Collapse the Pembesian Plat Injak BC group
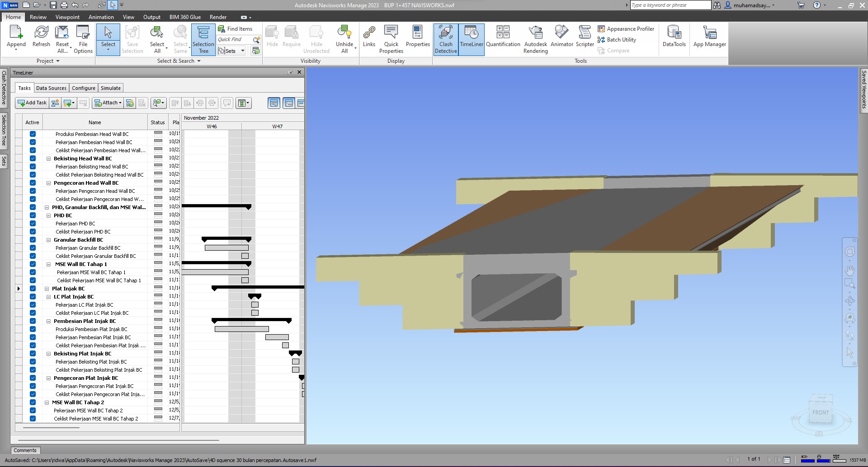 click(x=49, y=321)
